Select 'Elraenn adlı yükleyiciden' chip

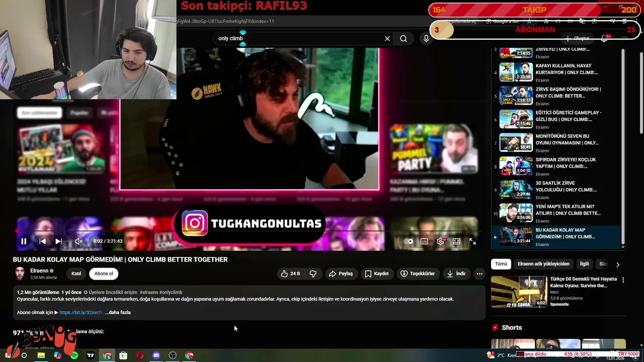543,264
